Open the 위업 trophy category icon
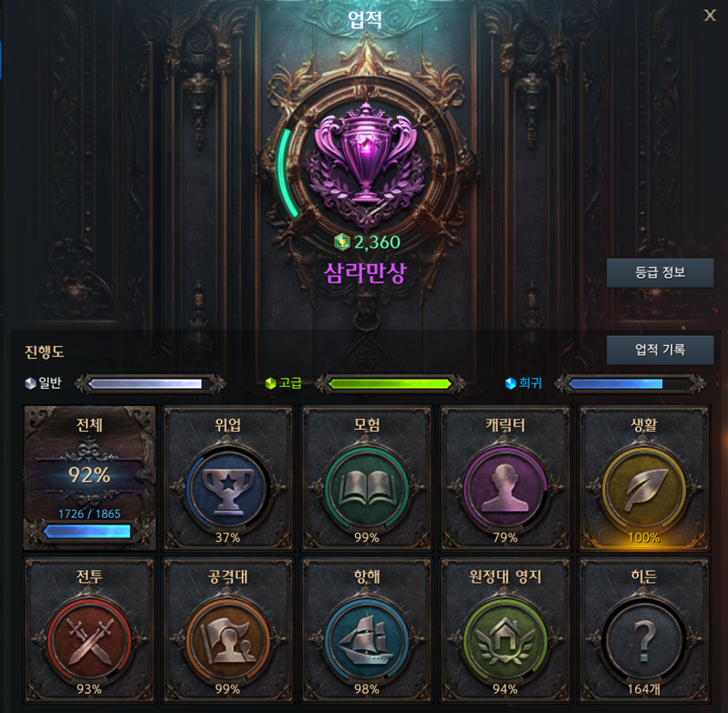Screen dimensions: 728x713 click(227, 489)
